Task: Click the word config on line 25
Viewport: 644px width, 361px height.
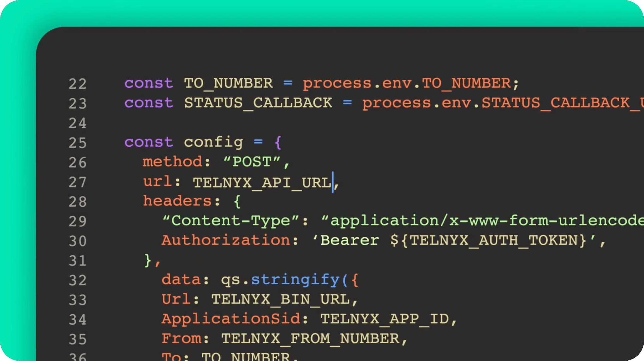Action: click(213, 142)
